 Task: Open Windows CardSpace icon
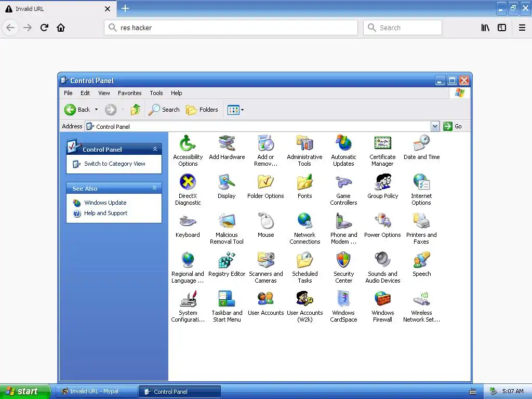[x=343, y=307]
